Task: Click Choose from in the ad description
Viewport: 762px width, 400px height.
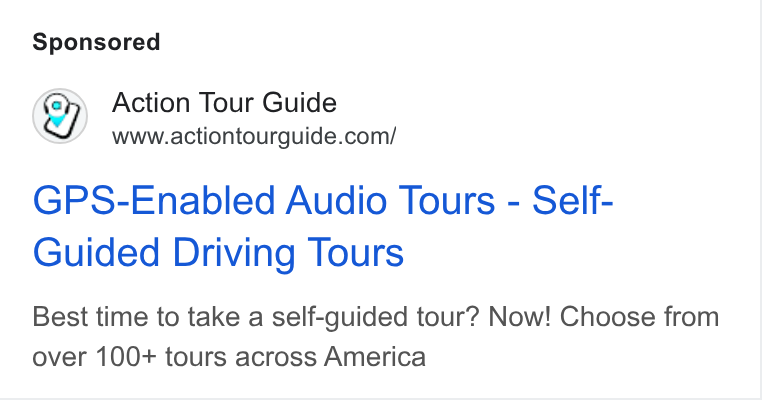Action: coord(640,317)
